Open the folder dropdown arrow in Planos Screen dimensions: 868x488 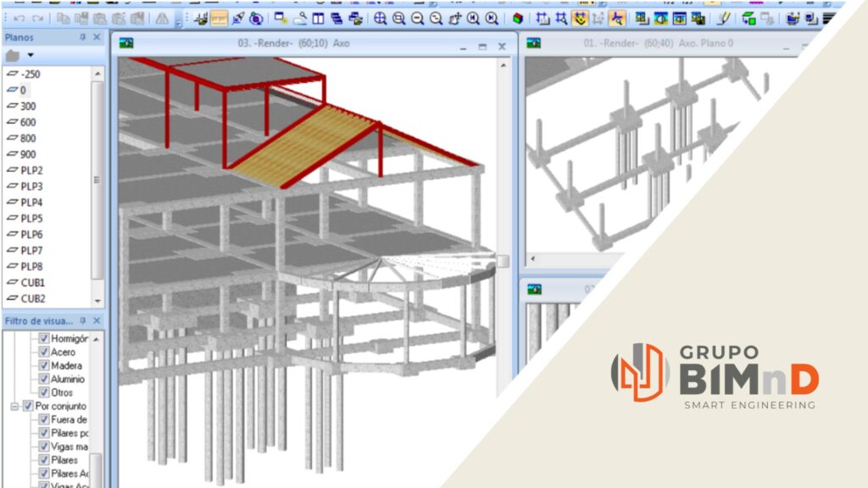coord(31,55)
